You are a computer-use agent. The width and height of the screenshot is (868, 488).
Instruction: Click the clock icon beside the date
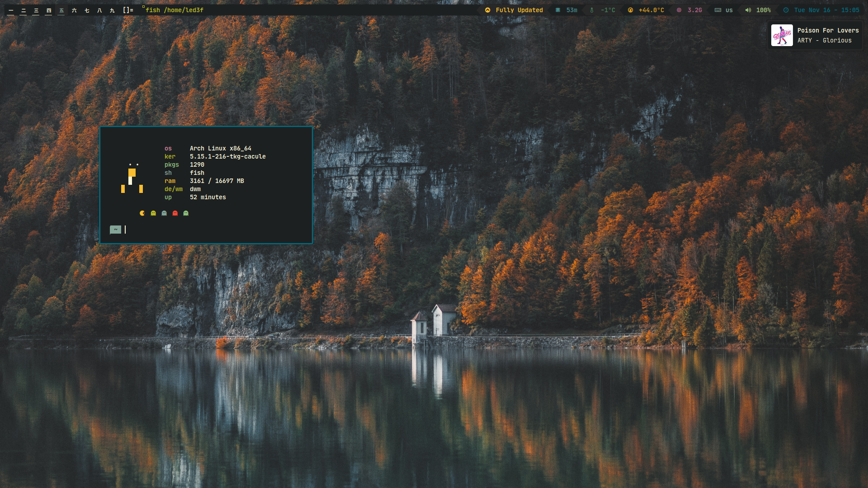[x=786, y=10]
